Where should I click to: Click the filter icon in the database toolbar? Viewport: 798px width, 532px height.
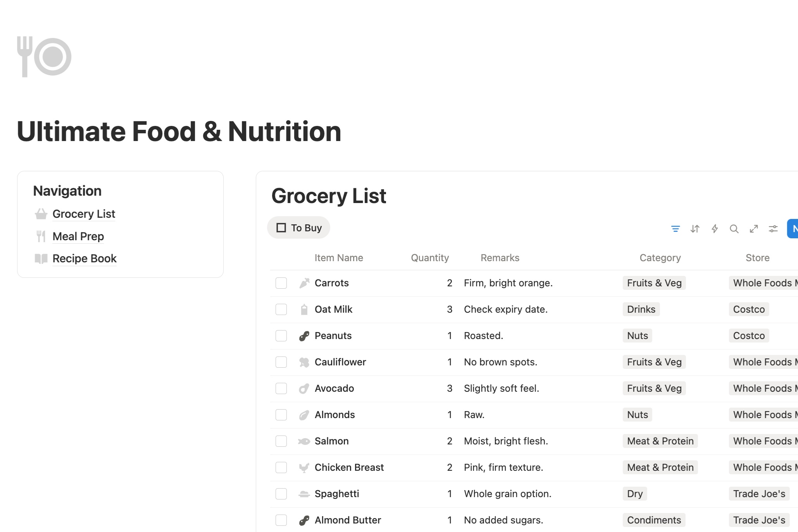coord(676,229)
